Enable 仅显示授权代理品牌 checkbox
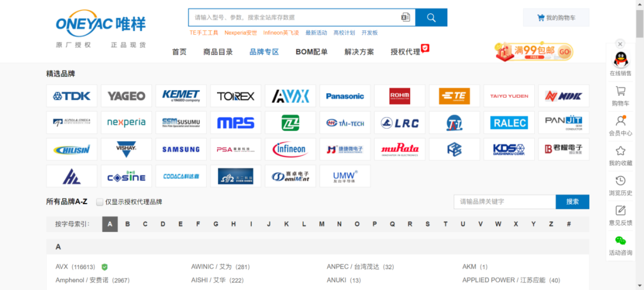 [100, 202]
